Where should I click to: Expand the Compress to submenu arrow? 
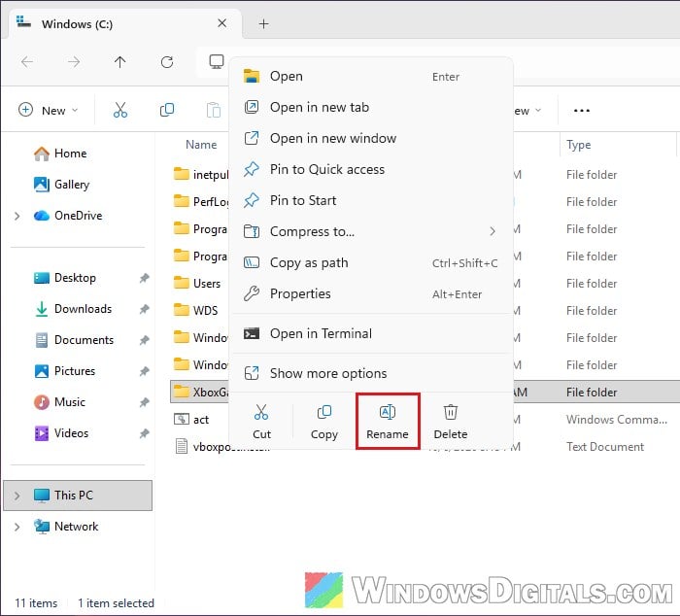493,231
